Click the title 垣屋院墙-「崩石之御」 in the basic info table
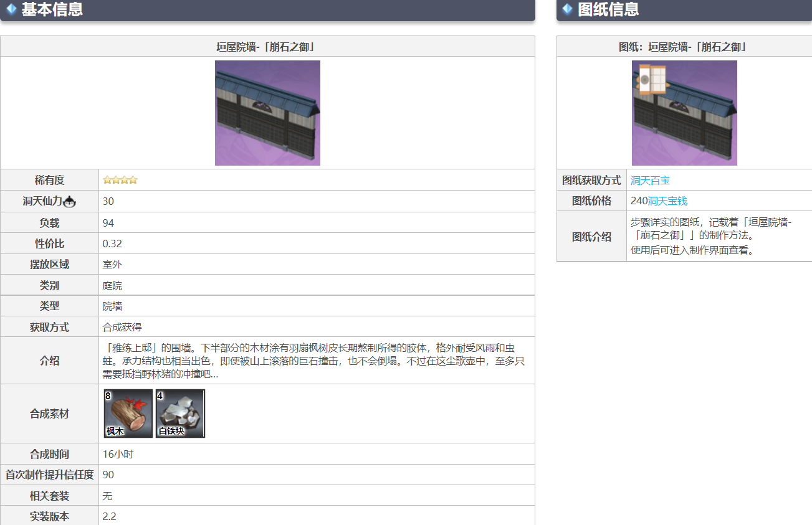This screenshot has width=812, height=525. (268, 47)
